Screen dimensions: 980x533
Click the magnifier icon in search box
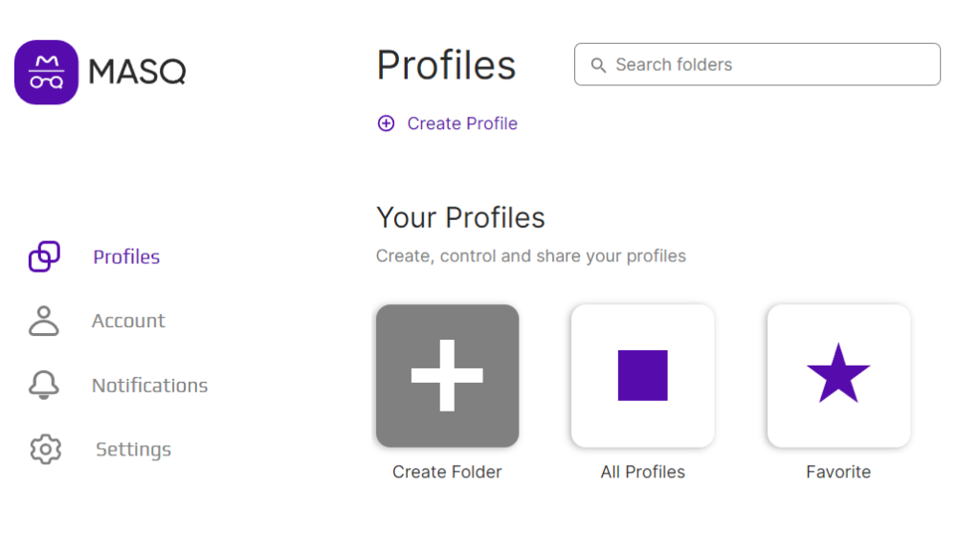pos(598,65)
